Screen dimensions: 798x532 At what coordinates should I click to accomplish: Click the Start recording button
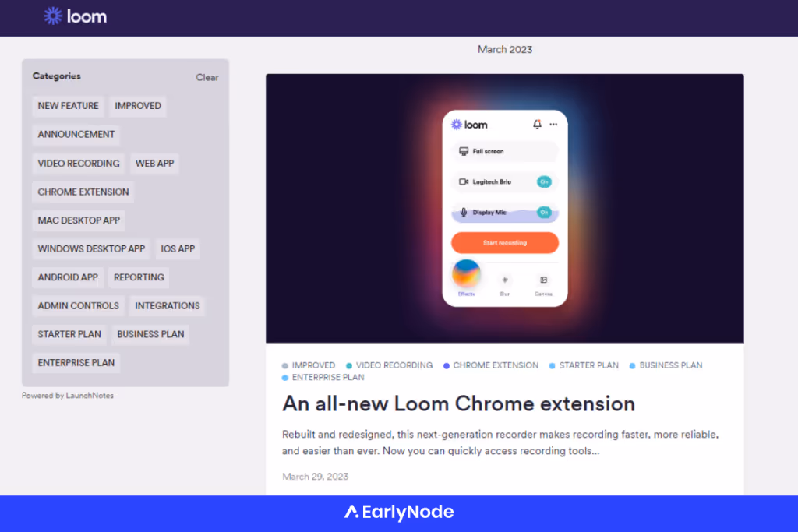504,242
